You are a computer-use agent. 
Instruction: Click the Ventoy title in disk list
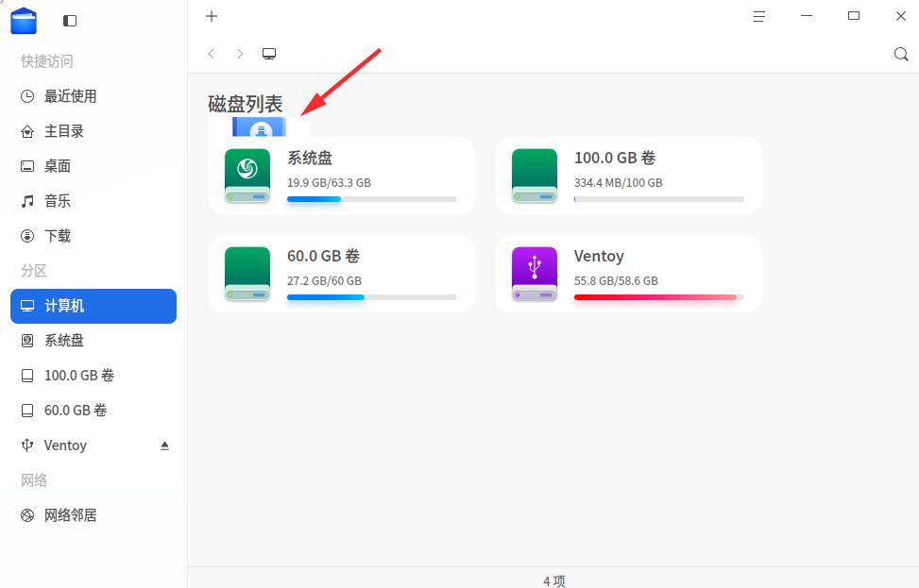point(599,257)
